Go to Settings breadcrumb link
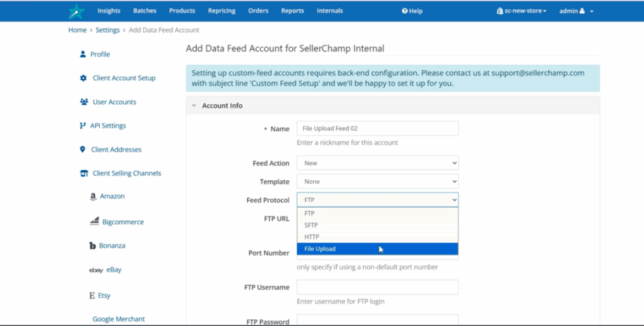The width and height of the screenshot is (644, 326). coord(108,30)
